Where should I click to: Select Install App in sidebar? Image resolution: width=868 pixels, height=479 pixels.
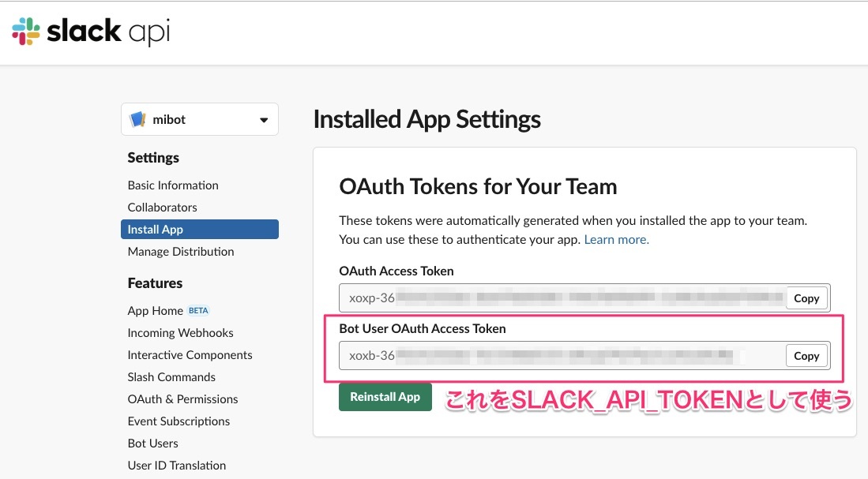(x=200, y=230)
